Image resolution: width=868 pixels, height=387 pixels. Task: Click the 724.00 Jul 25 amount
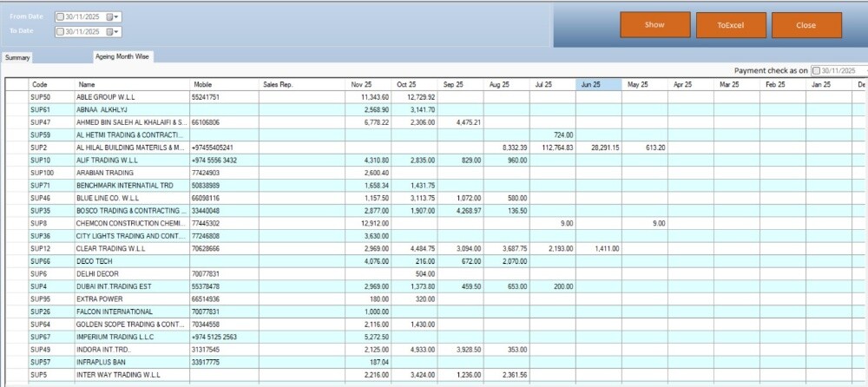pyautogui.click(x=552, y=135)
